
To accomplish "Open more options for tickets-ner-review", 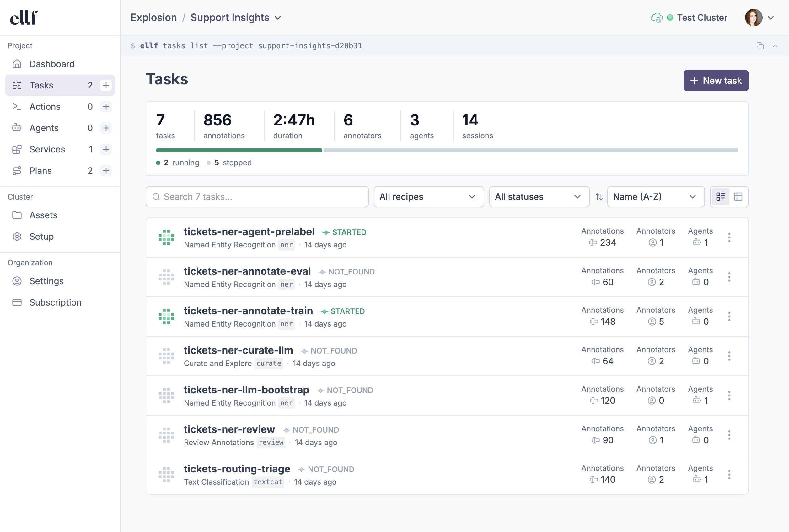I will pos(729,435).
